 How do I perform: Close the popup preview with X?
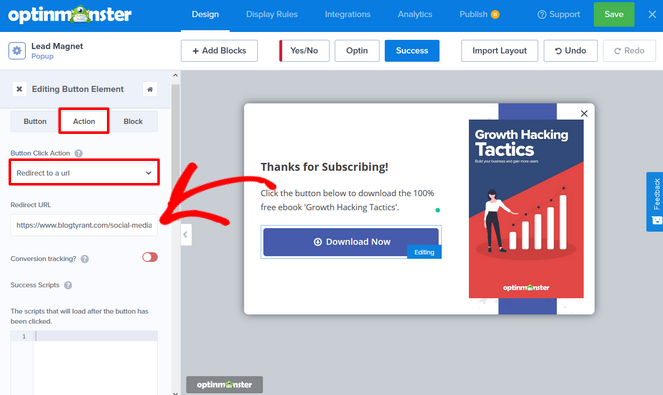click(584, 113)
